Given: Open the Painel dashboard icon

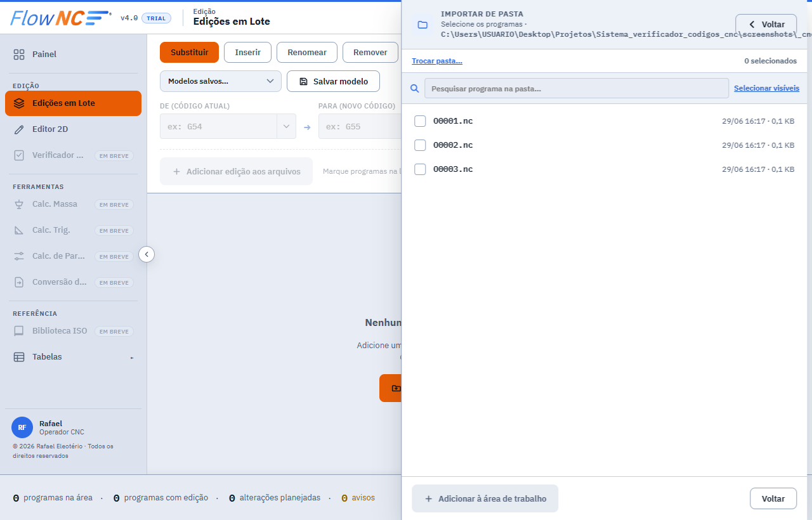Looking at the screenshot, I should coord(19,55).
